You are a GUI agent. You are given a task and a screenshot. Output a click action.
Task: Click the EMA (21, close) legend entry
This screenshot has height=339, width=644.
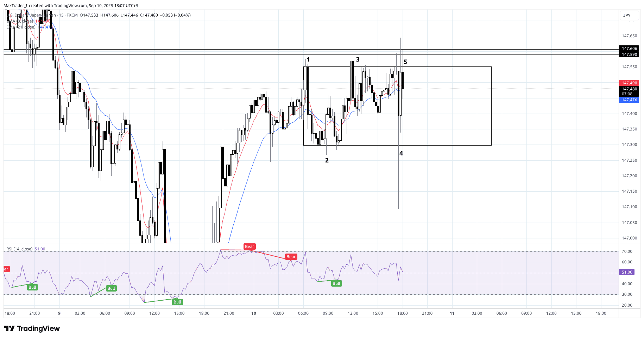pyautogui.click(x=21, y=27)
